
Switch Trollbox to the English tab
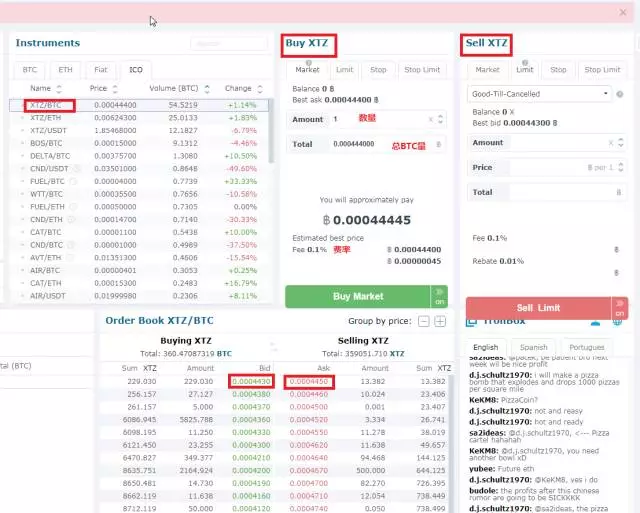click(486, 347)
